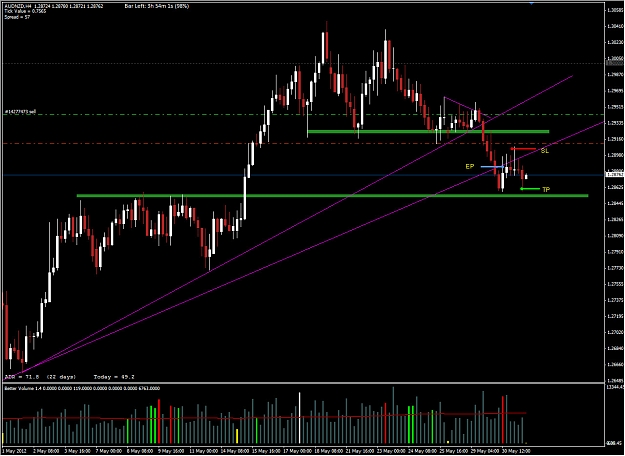Select the green dashed sell order line
This screenshot has height=456, width=625.
click(303, 115)
